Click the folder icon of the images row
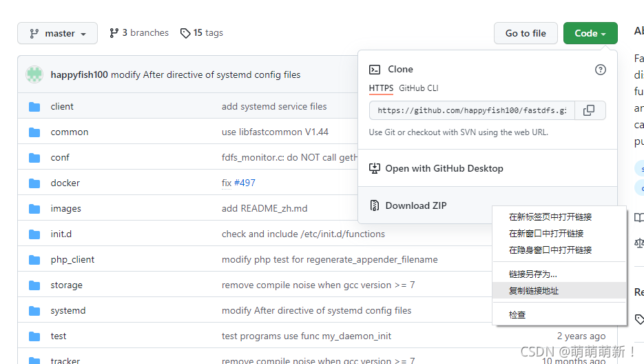Screen dimensions: 644x364 point(34,209)
